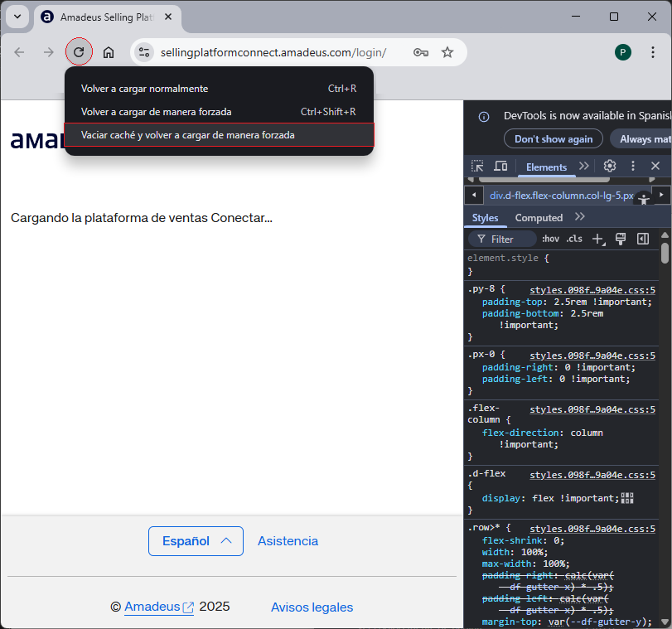672x629 pixels.
Task: Click the flex-direction column value
Action: [587, 433]
